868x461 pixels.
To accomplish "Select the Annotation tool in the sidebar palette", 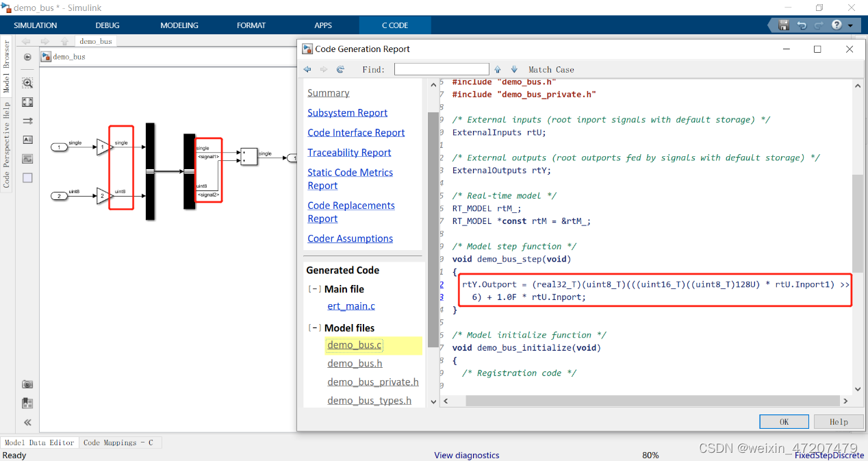I will click(x=27, y=140).
